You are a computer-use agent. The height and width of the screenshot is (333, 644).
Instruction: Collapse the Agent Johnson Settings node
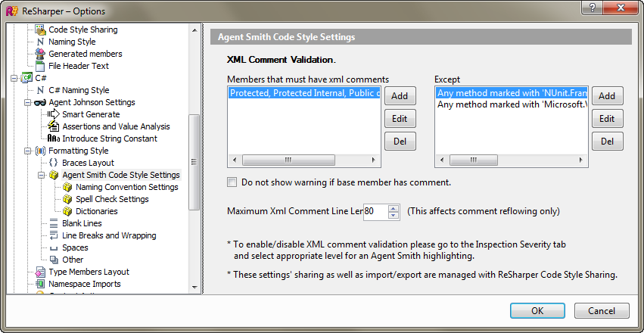(28, 102)
